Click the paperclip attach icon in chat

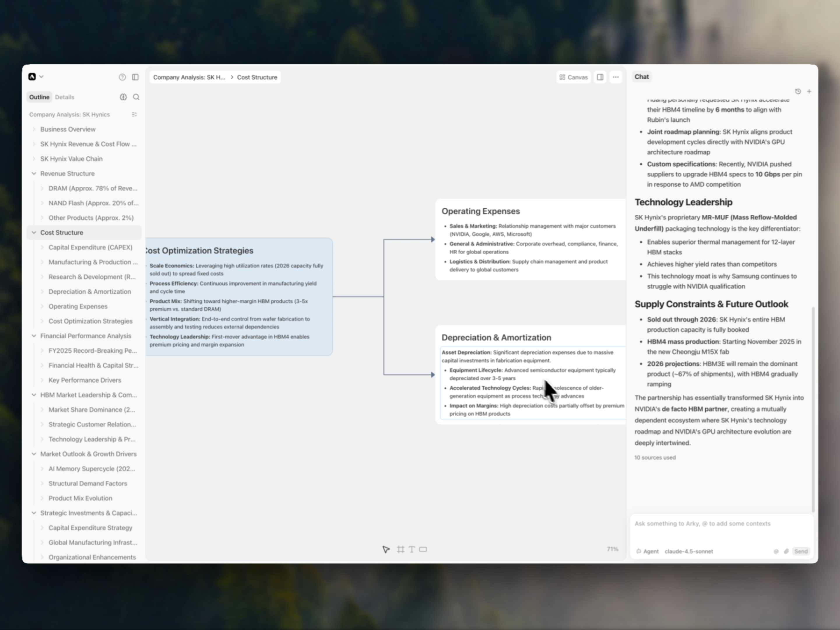(786, 551)
